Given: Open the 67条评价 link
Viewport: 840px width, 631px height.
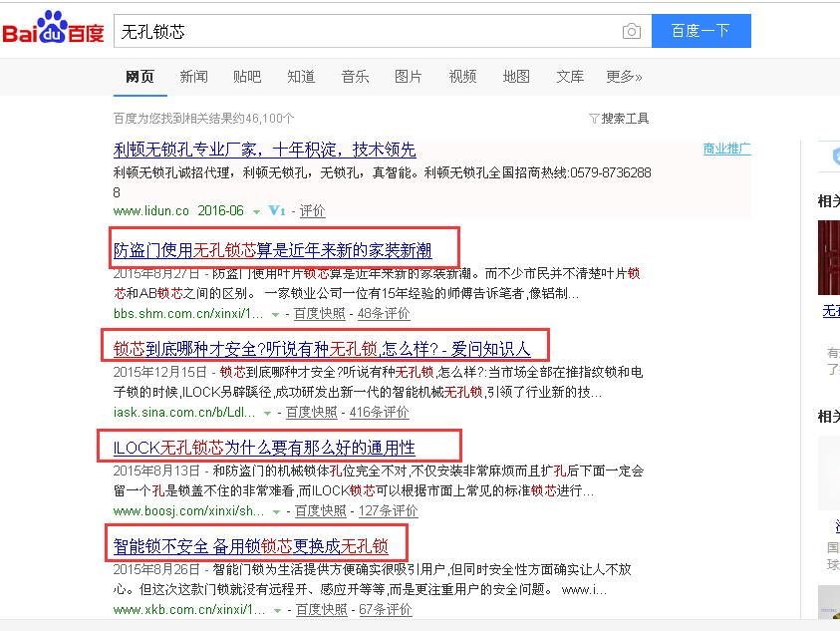Looking at the screenshot, I should coord(386,609).
